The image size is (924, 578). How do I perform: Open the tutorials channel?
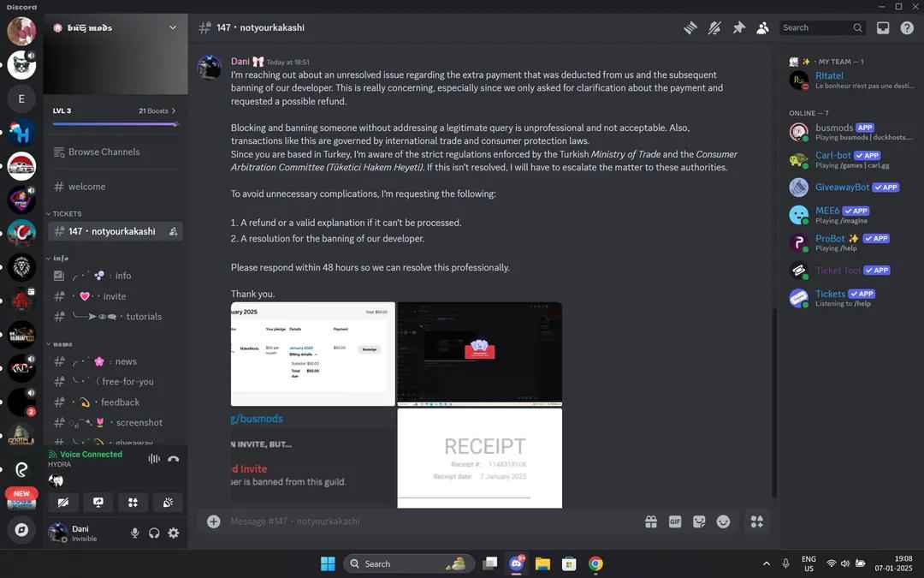(115, 317)
